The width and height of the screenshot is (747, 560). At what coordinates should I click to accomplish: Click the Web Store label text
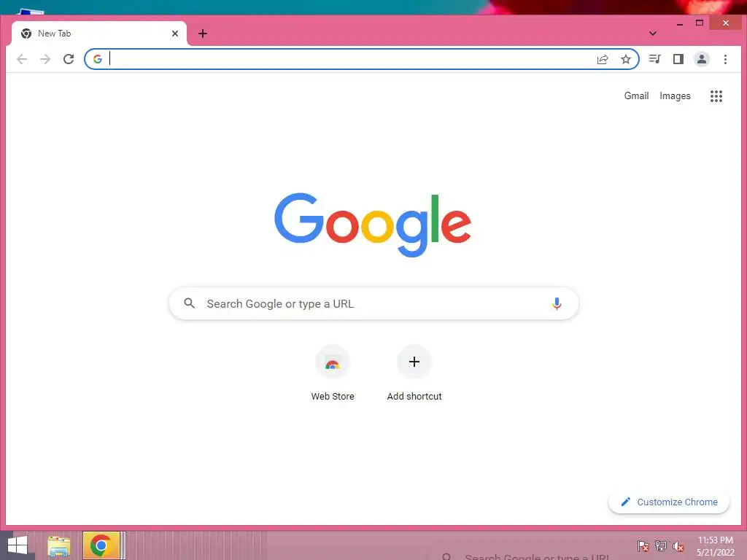coord(333,396)
